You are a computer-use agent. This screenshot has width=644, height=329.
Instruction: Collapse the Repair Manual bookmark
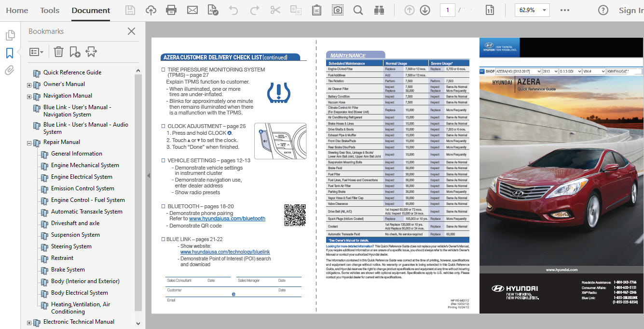coord(28,142)
